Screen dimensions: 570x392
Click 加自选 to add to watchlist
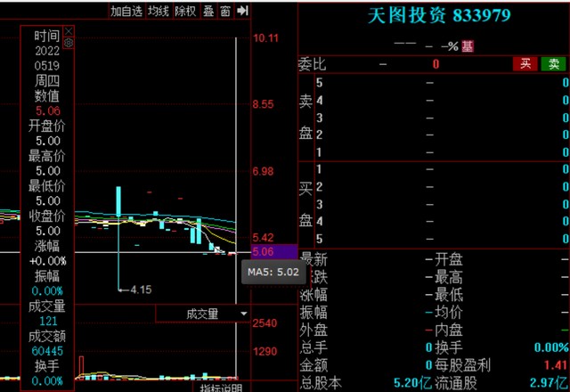point(126,11)
